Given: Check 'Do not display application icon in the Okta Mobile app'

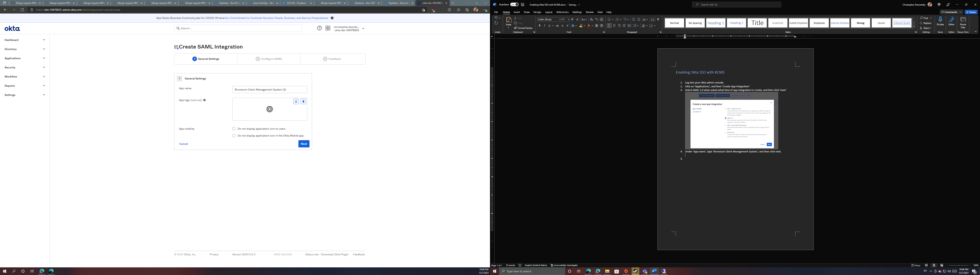Looking at the screenshot, I should [234, 135].
